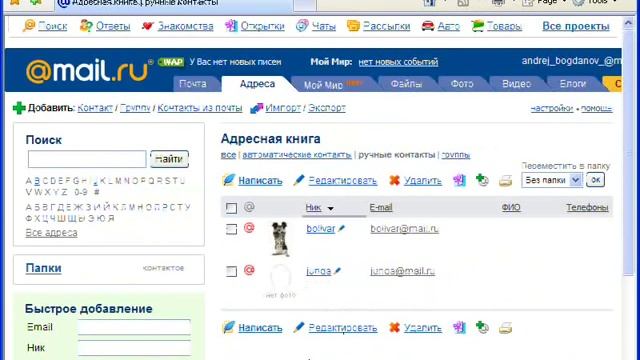The image size is (640, 360).
Task: Click the red cross icon beside upper Удалить
Action: tap(394, 180)
